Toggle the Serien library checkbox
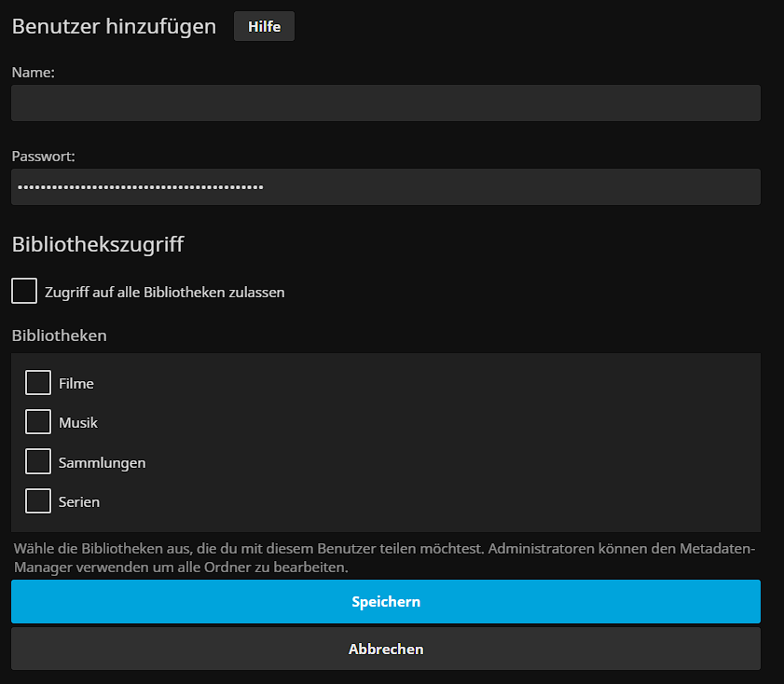784x684 pixels. point(38,501)
